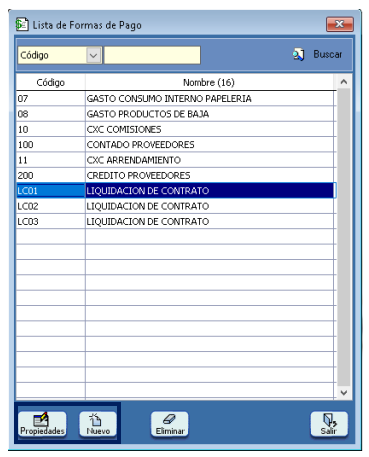
Task: Select code cell 07
Action: point(51,99)
